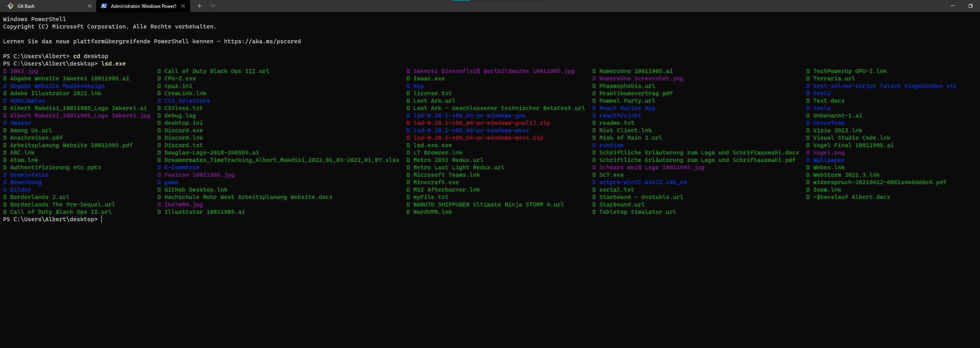980x348 pixels.
Task: Click the Praktikumsvertrag.pdf file name
Action: (x=636, y=93)
